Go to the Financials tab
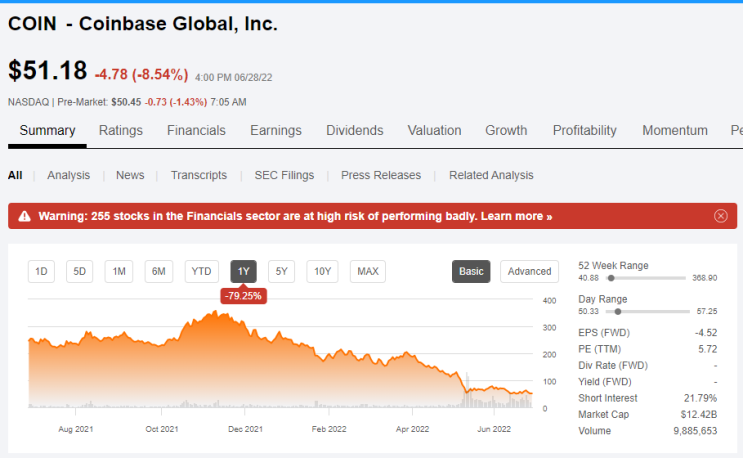 196,130
